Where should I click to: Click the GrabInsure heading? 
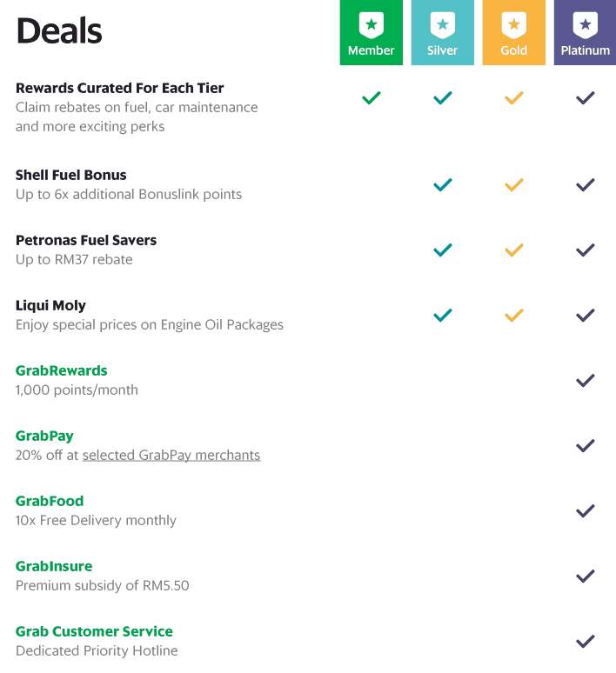(54, 566)
